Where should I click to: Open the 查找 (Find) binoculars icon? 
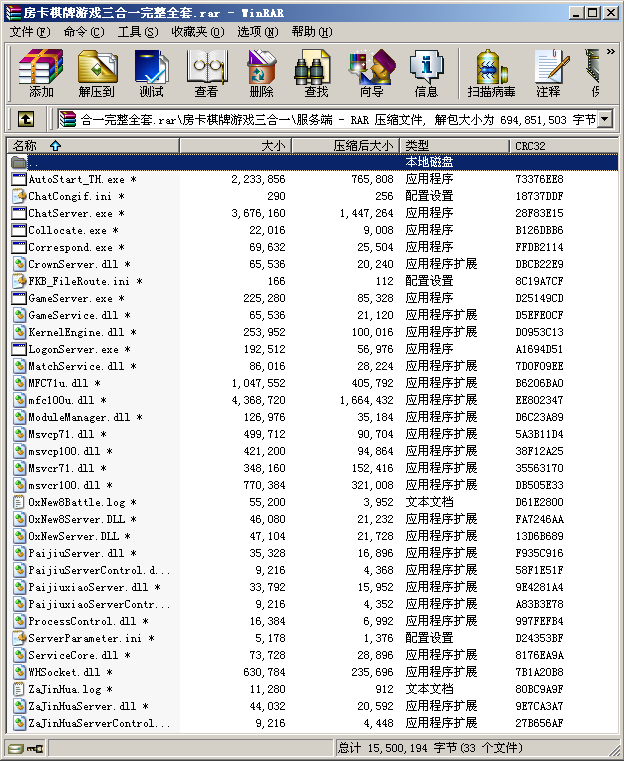click(x=316, y=73)
